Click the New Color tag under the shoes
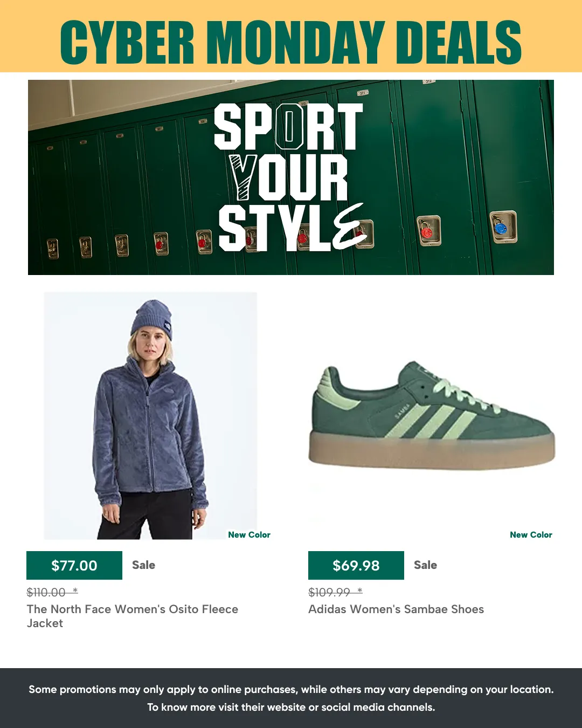This screenshot has height=728, width=582. (531, 535)
